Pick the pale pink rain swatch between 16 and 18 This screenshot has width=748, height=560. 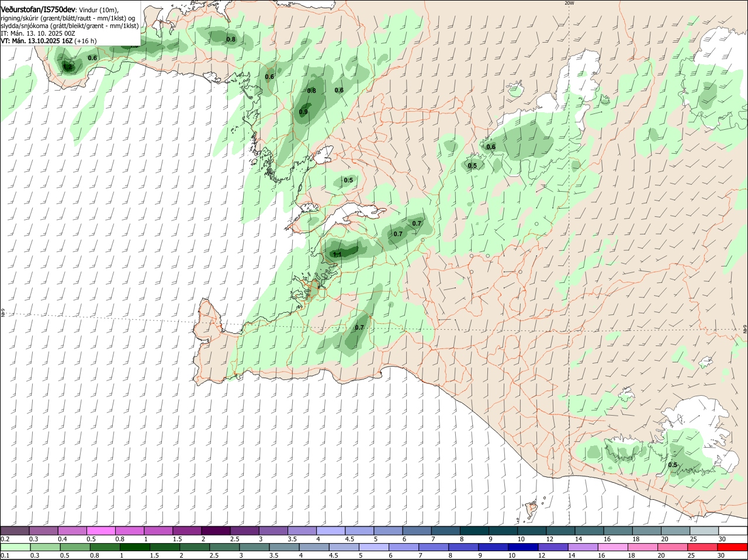(x=613, y=547)
